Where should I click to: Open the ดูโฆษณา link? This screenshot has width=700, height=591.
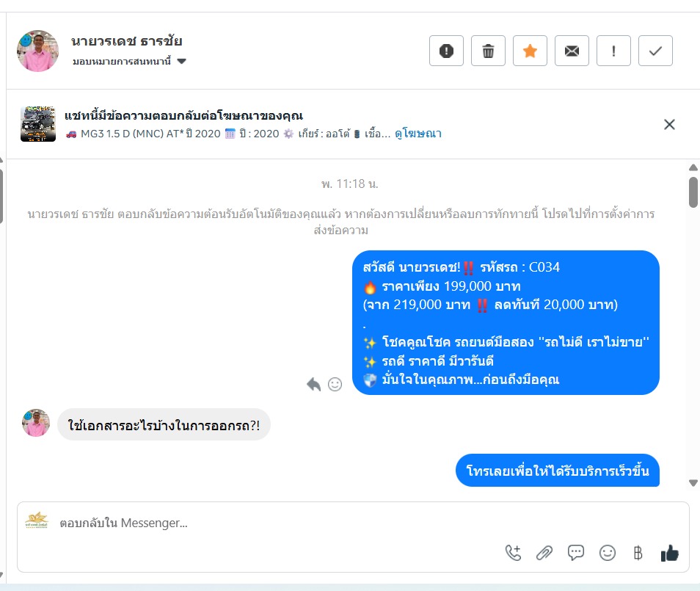click(418, 134)
